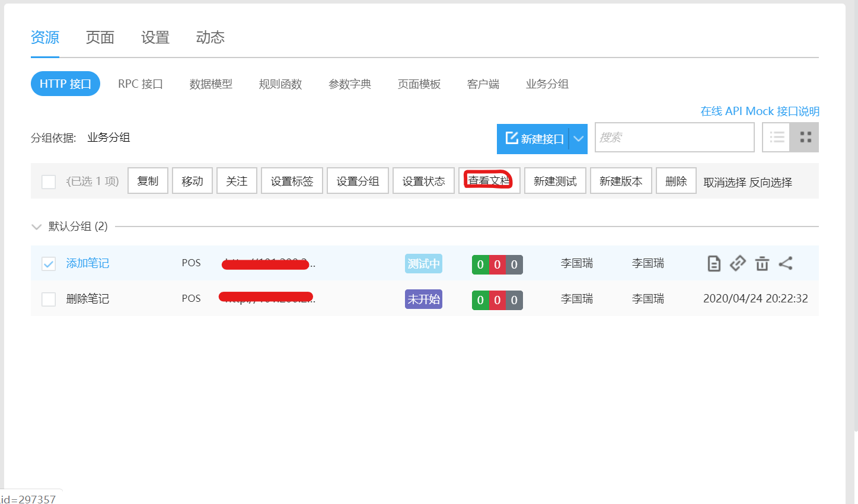The width and height of the screenshot is (858, 504).
Task: Focus the 搜索 input field
Action: [675, 138]
